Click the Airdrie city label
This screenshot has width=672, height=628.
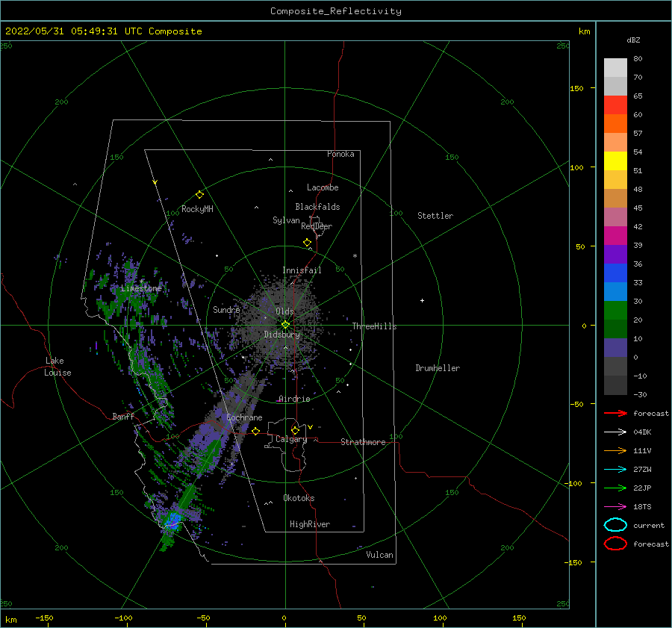(294, 399)
